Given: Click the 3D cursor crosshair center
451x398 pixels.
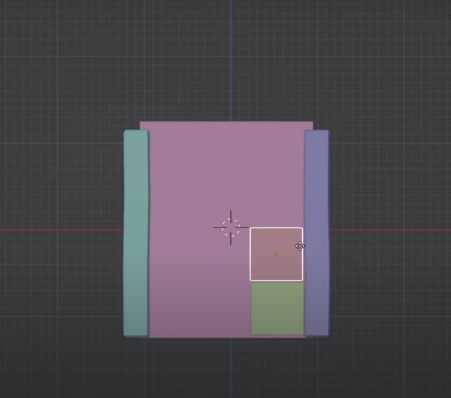Looking at the screenshot, I should (231, 228).
